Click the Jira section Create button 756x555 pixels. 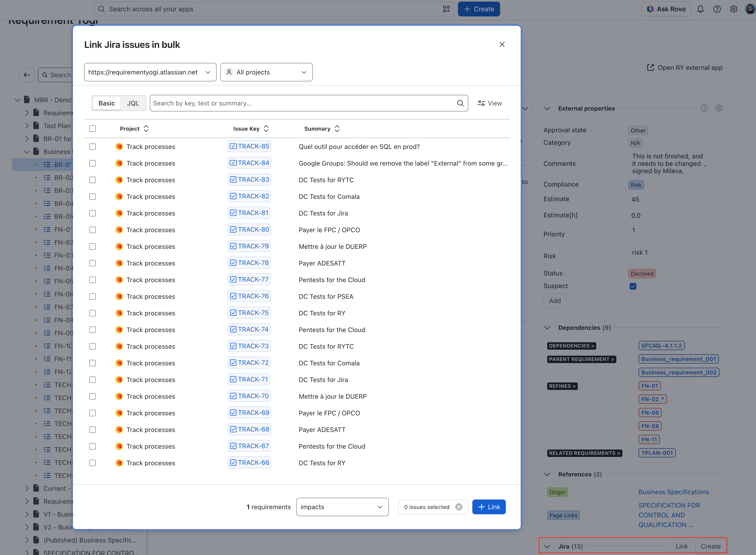click(710, 546)
